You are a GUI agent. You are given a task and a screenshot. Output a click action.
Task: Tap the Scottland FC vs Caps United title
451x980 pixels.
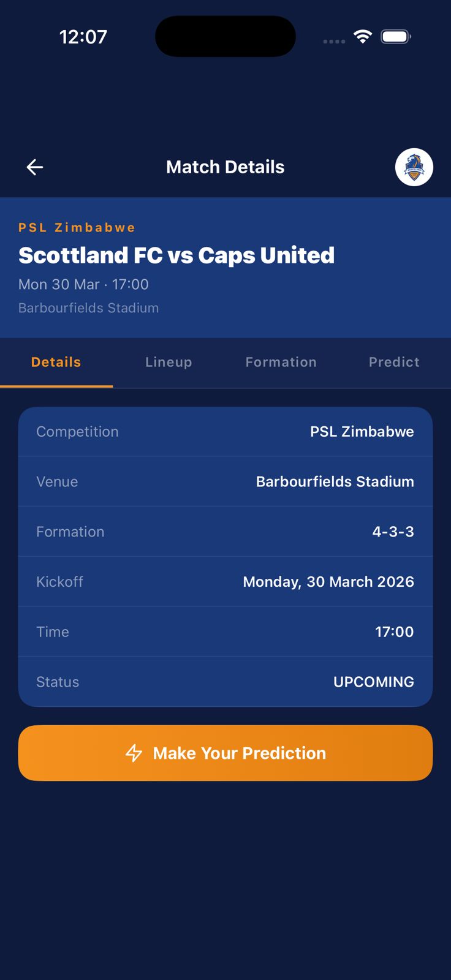pyautogui.click(x=176, y=255)
